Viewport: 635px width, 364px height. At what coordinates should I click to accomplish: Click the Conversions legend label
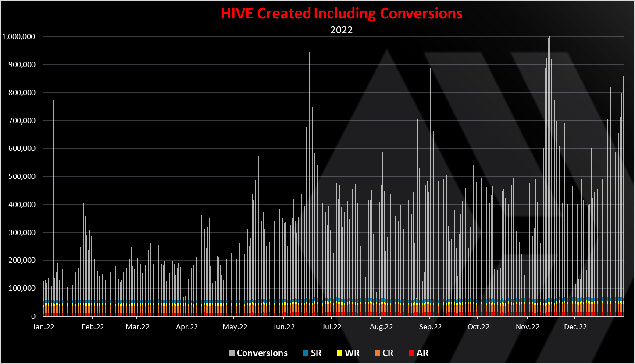pos(262,353)
